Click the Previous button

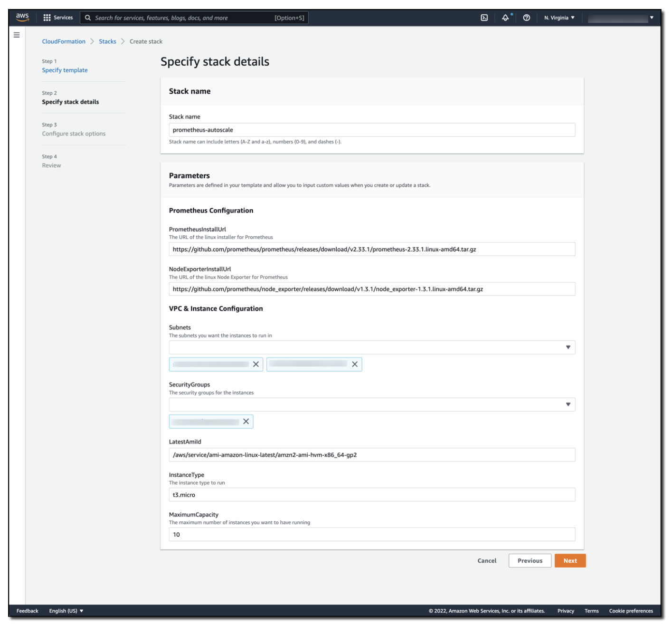click(x=530, y=560)
